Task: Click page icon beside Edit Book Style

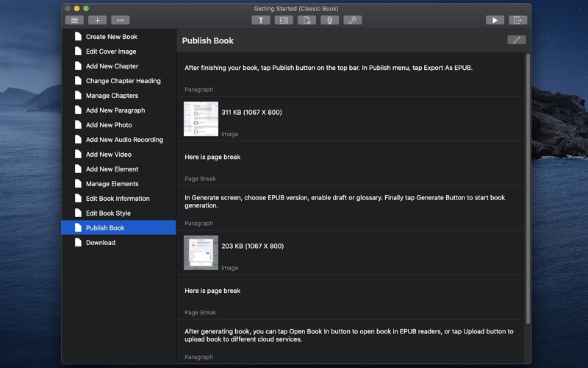Action: (x=78, y=213)
